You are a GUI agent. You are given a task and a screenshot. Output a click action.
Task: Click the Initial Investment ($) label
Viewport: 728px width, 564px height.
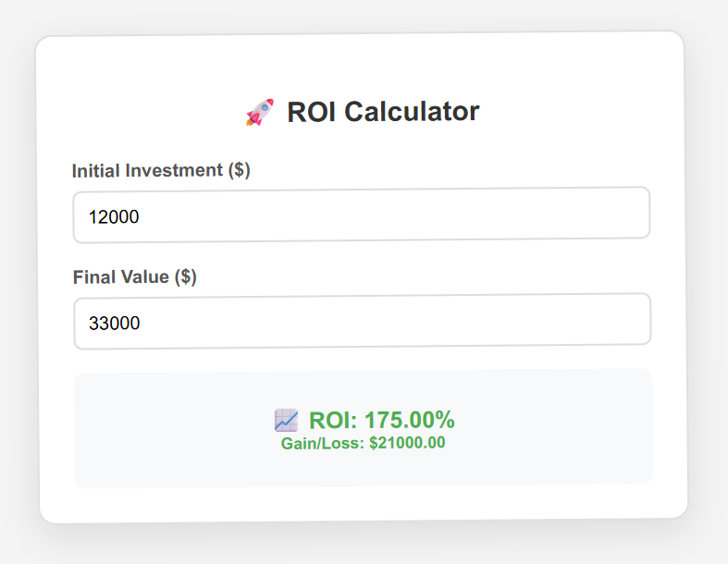point(161,170)
